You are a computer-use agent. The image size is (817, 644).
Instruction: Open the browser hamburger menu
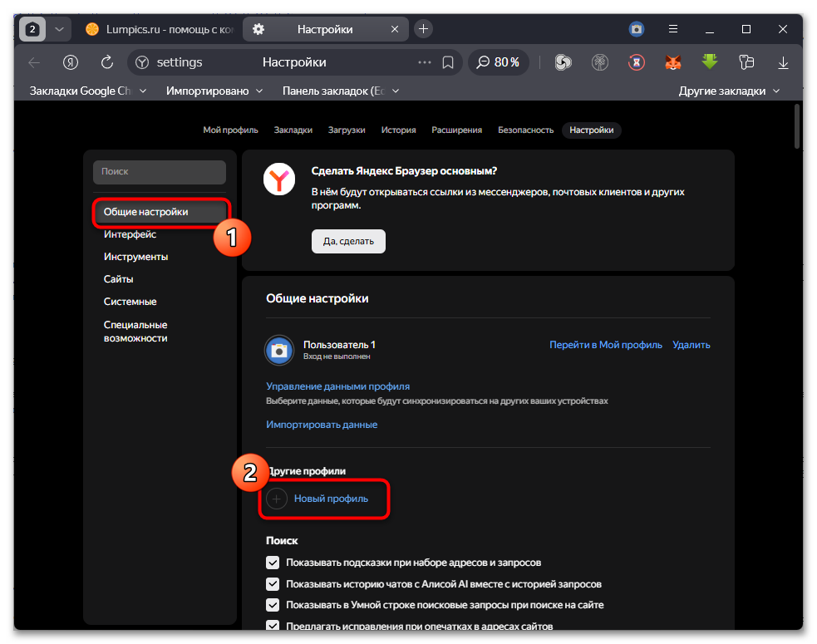click(673, 29)
